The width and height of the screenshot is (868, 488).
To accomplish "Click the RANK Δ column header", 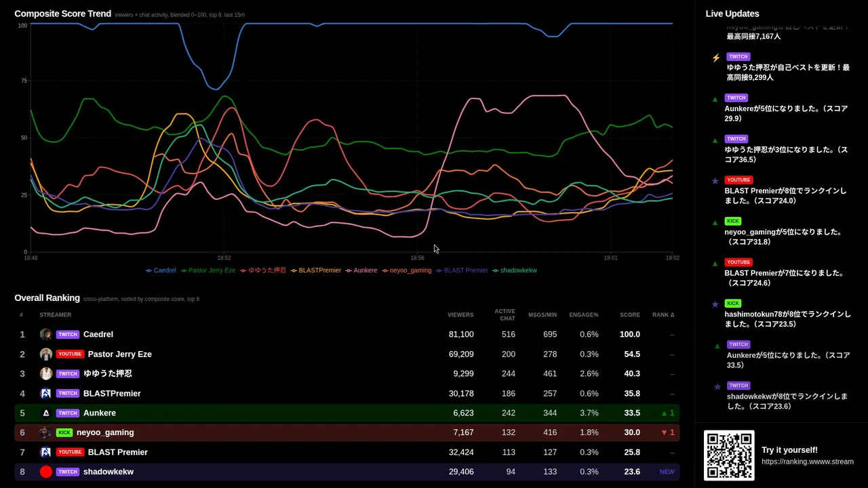I will 663,315.
